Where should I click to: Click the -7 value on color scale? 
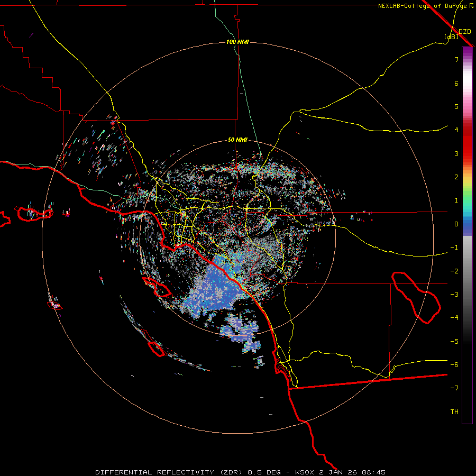(454, 388)
